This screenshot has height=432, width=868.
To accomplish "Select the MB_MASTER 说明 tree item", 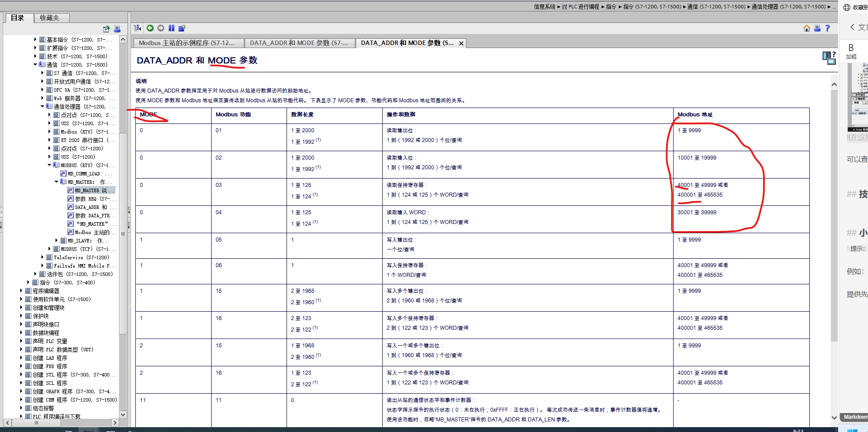I will (92, 190).
